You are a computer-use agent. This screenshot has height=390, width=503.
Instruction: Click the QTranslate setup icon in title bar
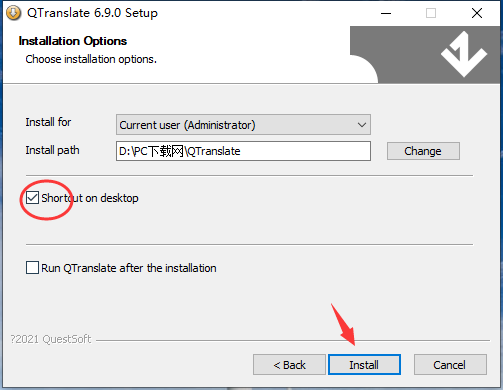[x=14, y=13]
